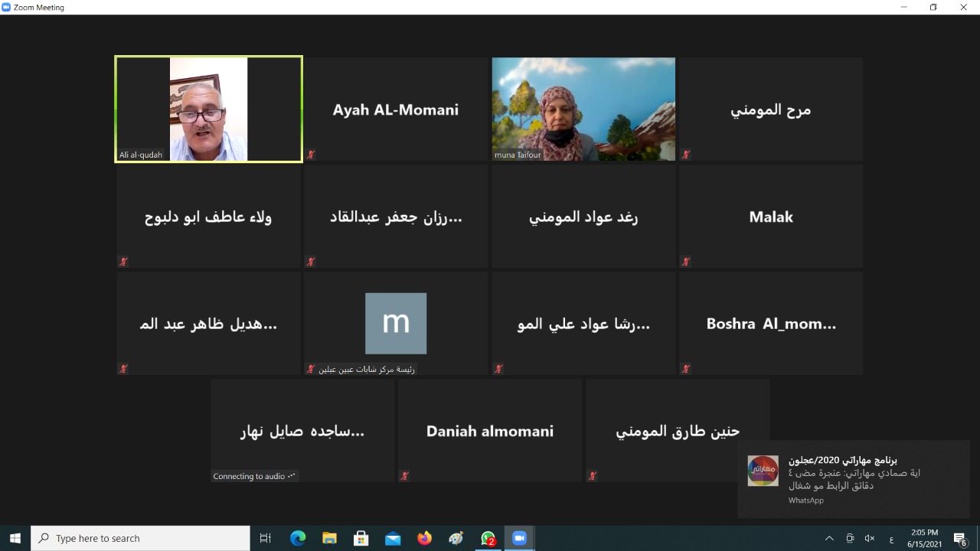The image size is (980, 551).
Task: Open the Microsoft Store taskbar icon
Action: point(361,539)
